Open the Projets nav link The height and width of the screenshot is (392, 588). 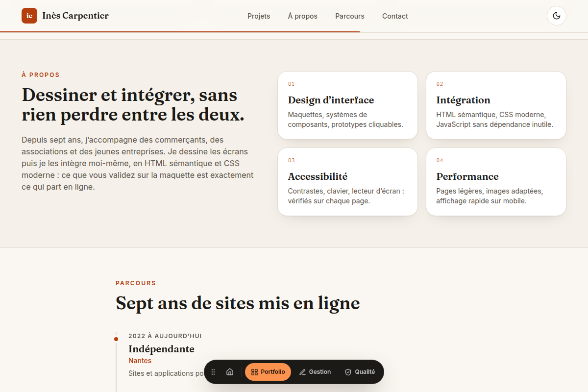[x=259, y=16]
